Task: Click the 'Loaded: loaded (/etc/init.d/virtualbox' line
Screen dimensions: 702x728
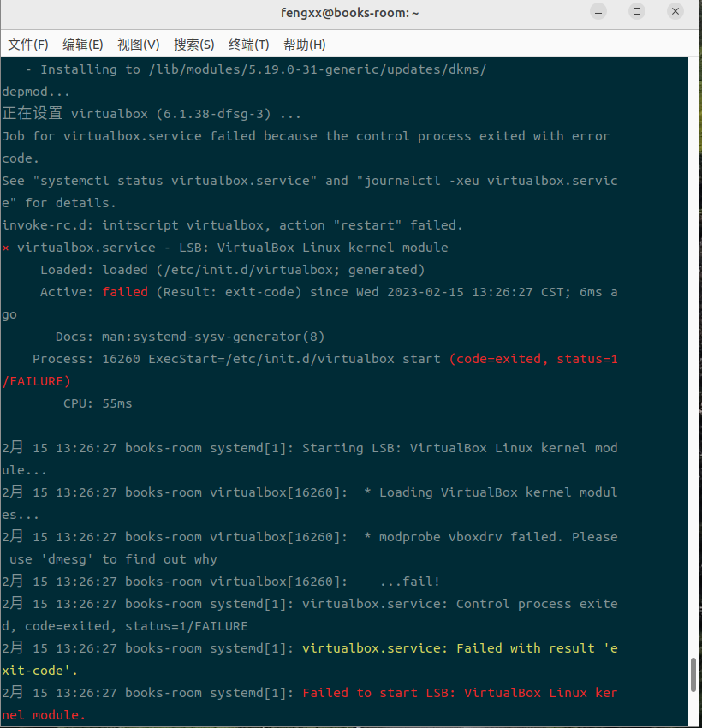Action: [233, 270]
